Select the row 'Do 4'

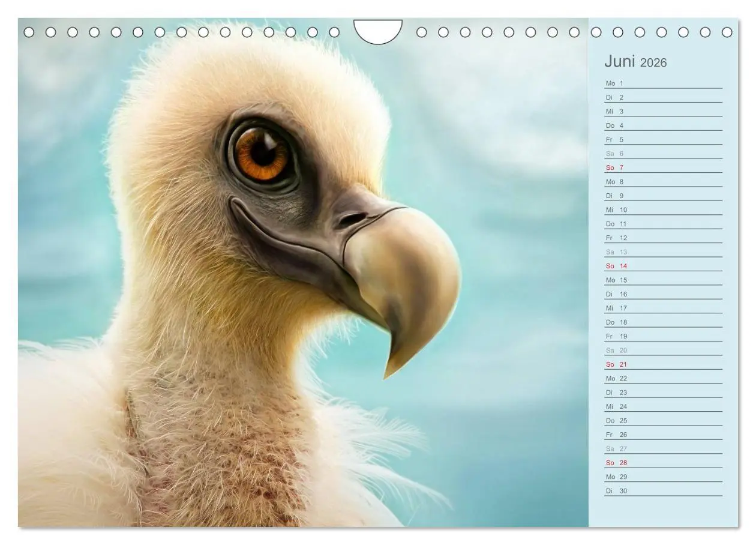pos(663,125)
